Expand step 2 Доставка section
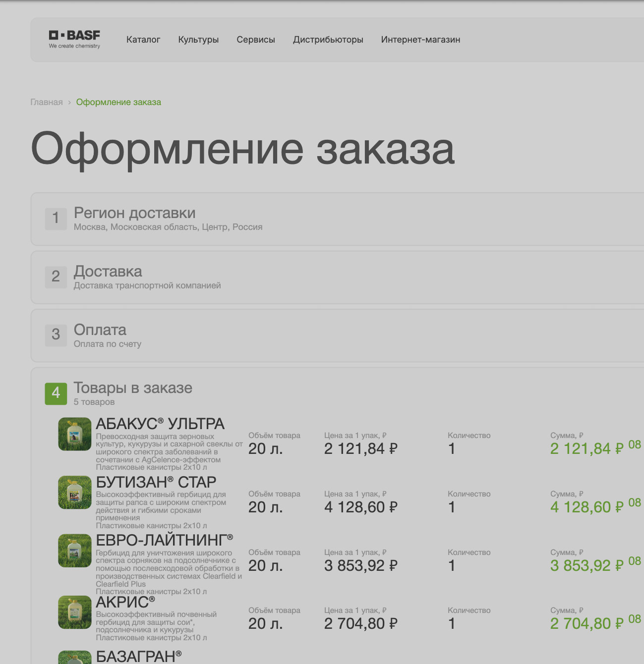The width and height of the screenshot is (644, 664). 108,272
